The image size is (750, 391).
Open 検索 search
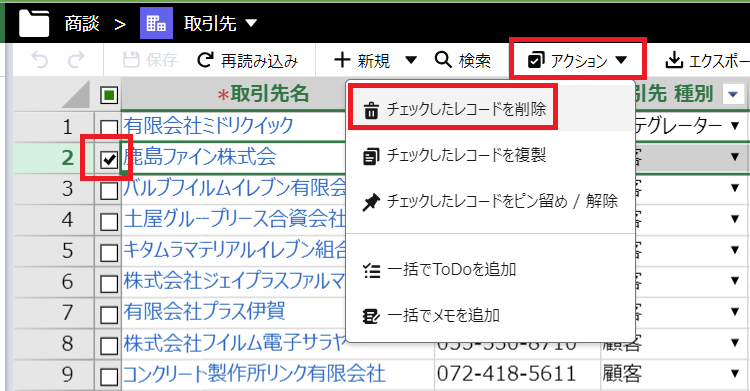pos(463,60)
